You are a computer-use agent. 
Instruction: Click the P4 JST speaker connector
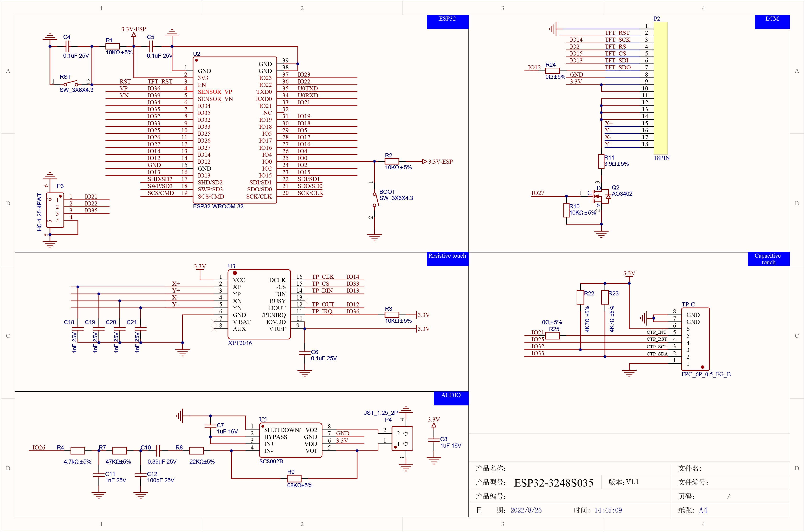click(402, 438)
